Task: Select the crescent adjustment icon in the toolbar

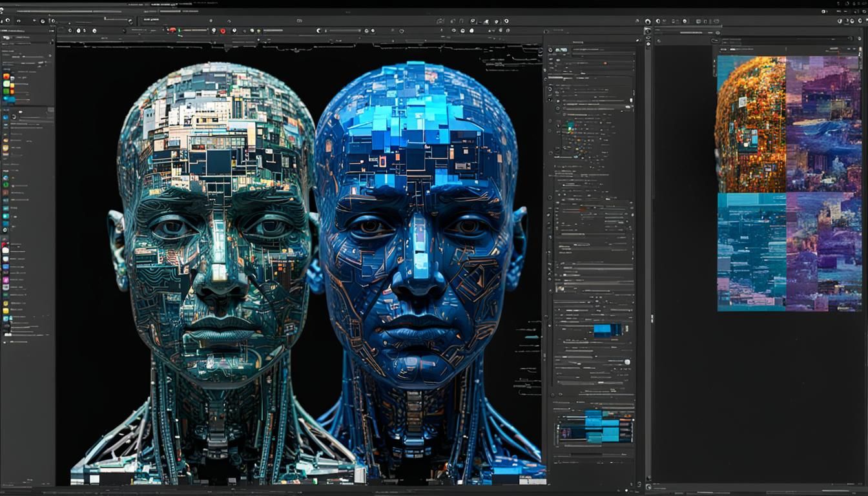Action: pos(318,29)
